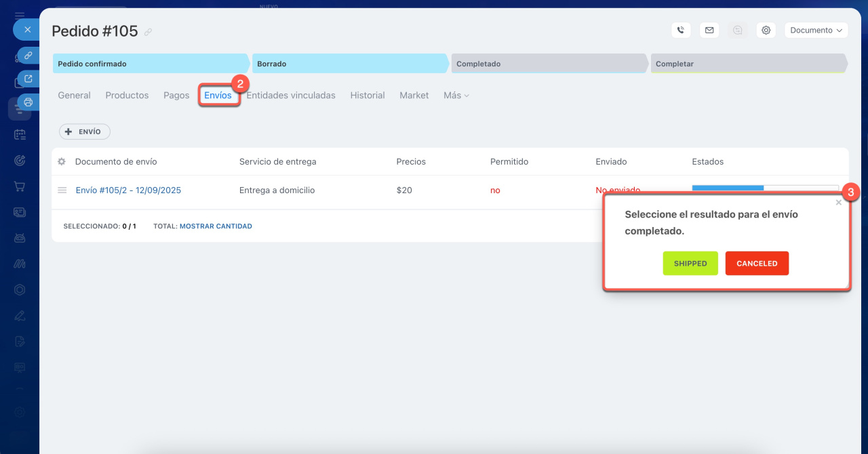Switch to the Productos tab

tap(127, 96)
